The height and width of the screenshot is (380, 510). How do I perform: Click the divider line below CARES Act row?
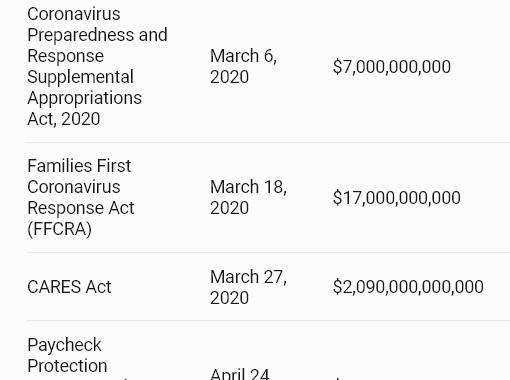(x=268, y=320)
